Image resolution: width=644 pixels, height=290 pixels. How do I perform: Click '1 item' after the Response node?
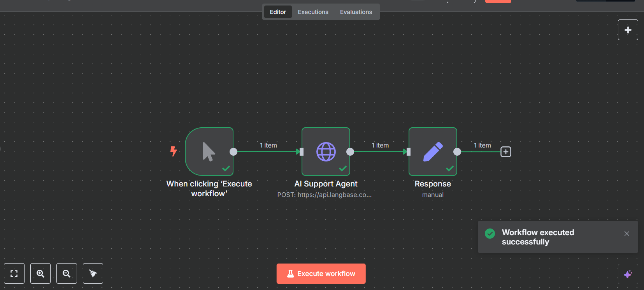[x=482, y=145]
